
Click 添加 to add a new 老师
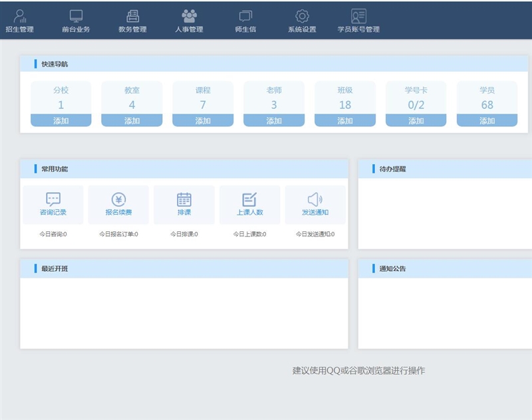(273, 120)
